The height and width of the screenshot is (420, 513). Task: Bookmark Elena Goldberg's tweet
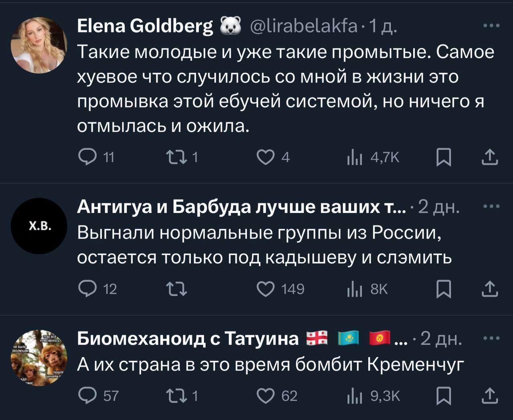point(443,157)
